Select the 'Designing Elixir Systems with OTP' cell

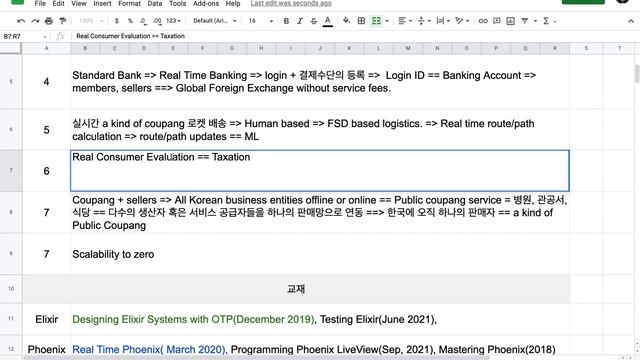pos(320,319)
